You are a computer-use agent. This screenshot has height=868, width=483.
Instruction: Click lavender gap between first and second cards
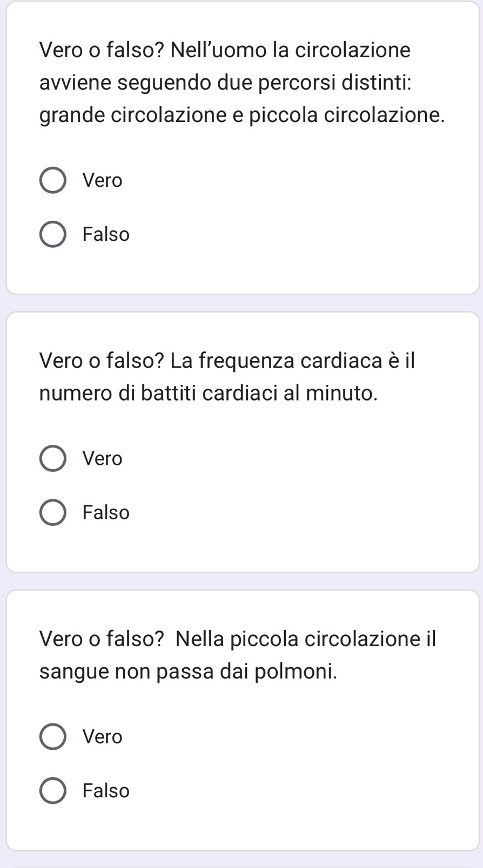(242, 303)
